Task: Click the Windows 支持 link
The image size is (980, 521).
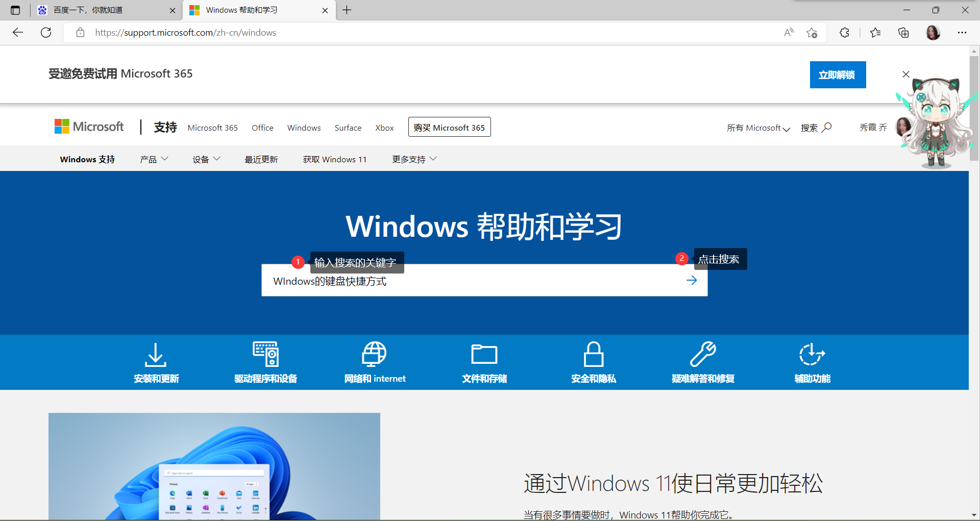Action: click(x=87, y=159)
